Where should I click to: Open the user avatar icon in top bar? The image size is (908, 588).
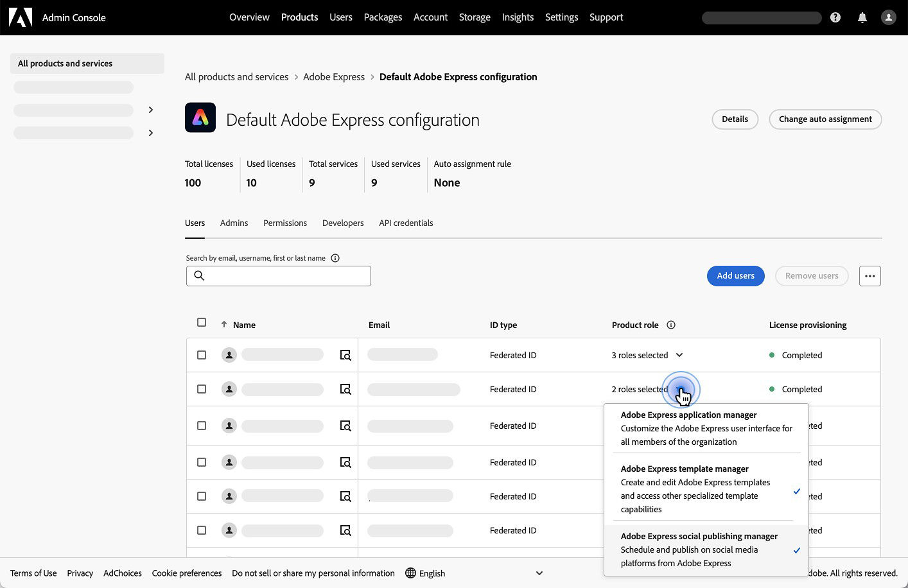point(889,17)
